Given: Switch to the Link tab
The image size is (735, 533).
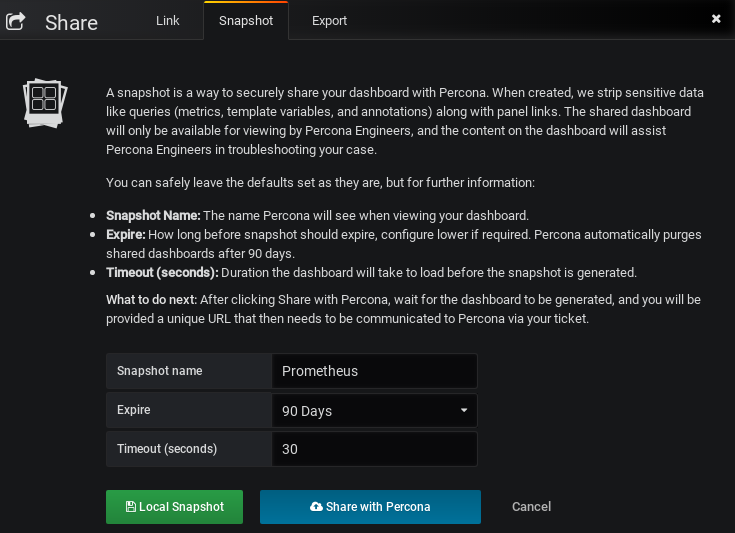Looking at the screenshot, I should point(168,20).
